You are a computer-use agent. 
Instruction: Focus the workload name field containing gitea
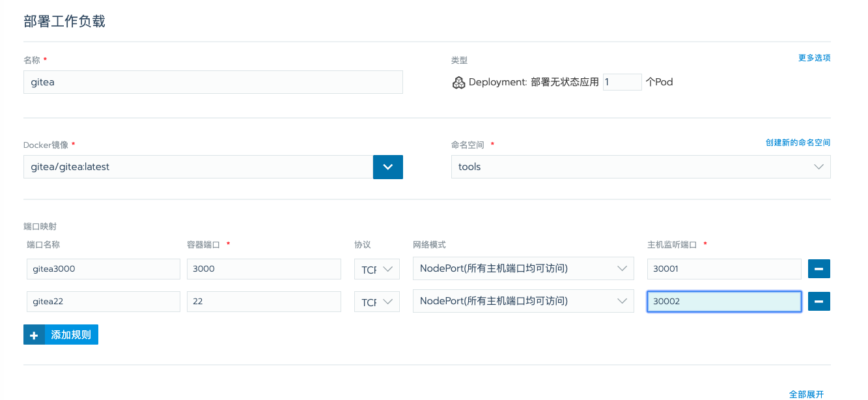(213, 82)
